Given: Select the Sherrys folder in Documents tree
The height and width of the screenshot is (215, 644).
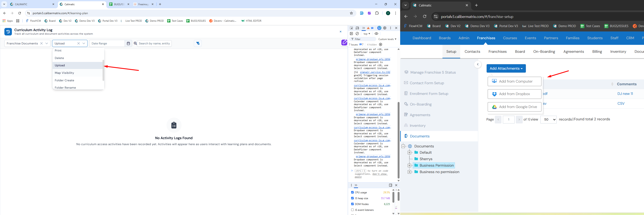Looking at the screenshot, I should (x=426, y=159).
